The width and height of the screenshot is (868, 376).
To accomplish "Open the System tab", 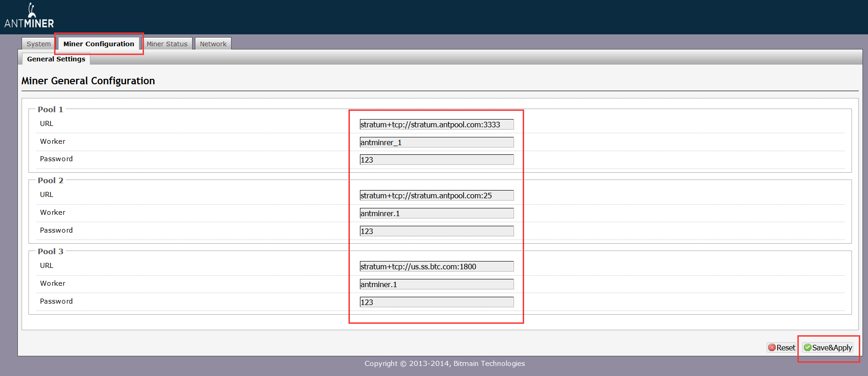I will point(39,44).
